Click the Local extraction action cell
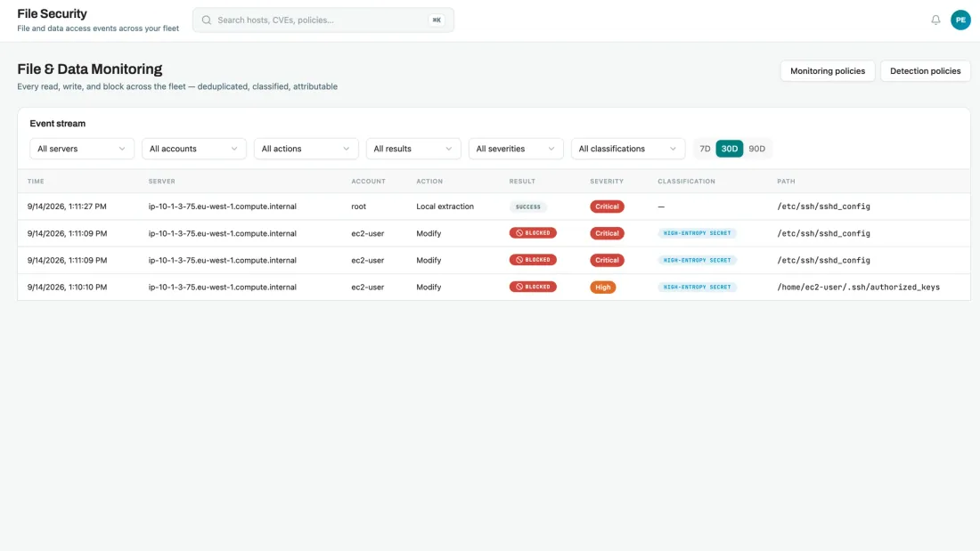980x551 pixels. coord(445,207)
